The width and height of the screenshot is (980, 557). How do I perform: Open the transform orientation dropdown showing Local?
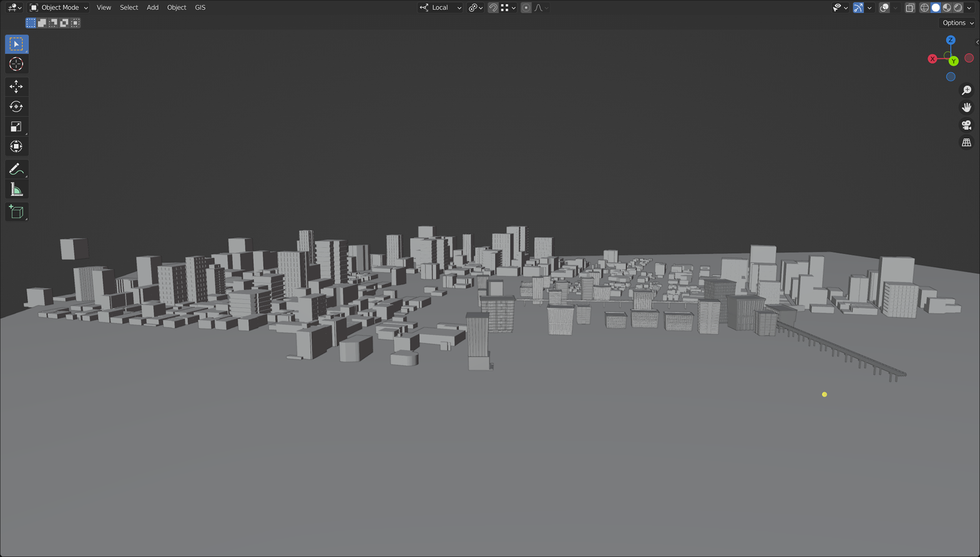coord(440,8)
